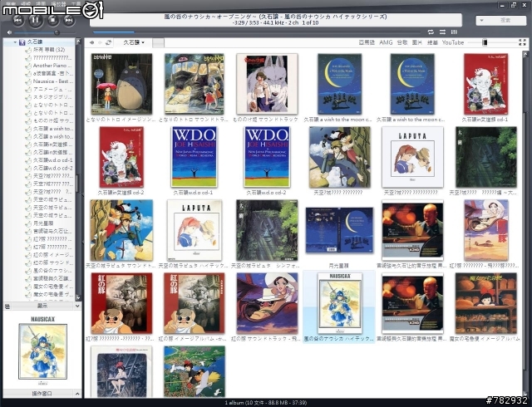Image resolution: width=532 pixels, height=407 pixels.
Task: Click the 久石讓 artist library icon
Action: [x=22, y=42]
